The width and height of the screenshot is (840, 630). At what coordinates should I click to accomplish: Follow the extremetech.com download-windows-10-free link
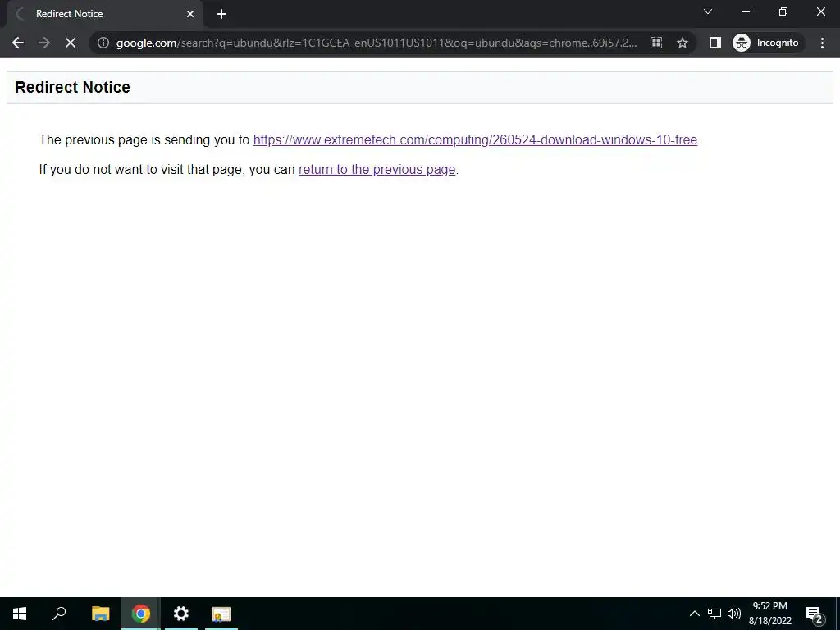pyautogui.click(x=475, y=139)
